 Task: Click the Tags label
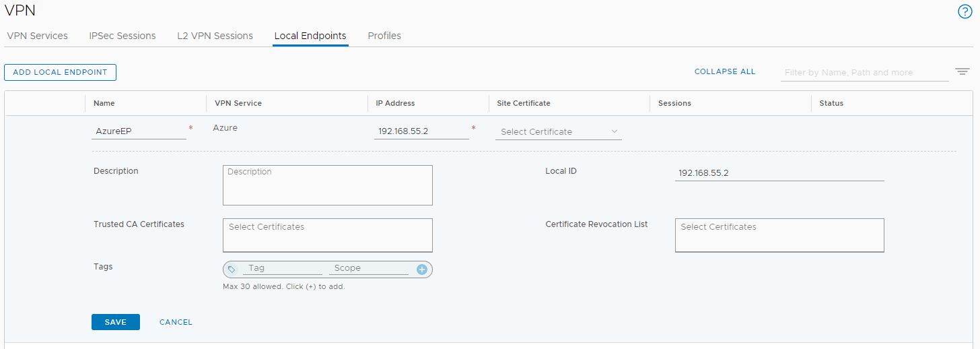click(103, 267)
